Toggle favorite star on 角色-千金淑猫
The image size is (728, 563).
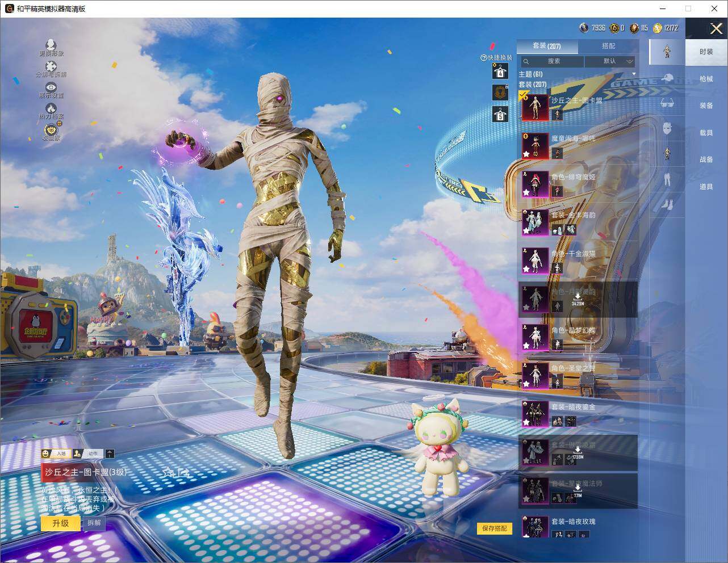tap(526, 269)
